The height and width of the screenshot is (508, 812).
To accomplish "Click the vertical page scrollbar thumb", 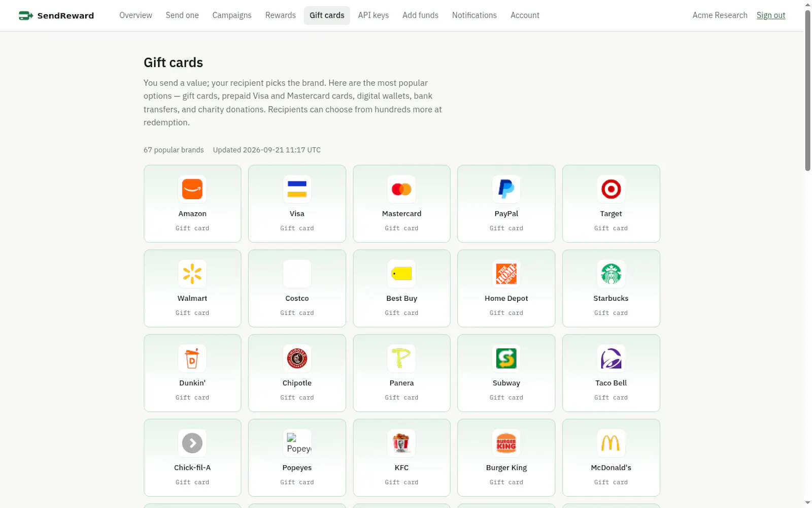I will click(807, 90).
